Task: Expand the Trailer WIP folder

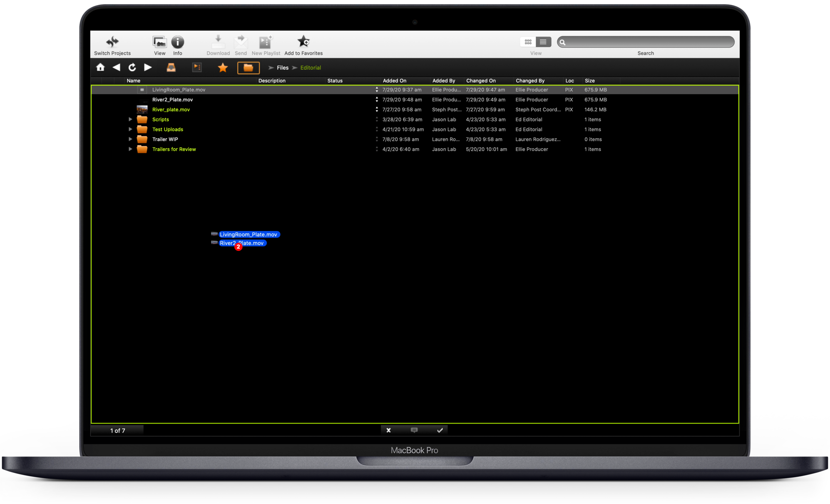Action: pos(130,139)
